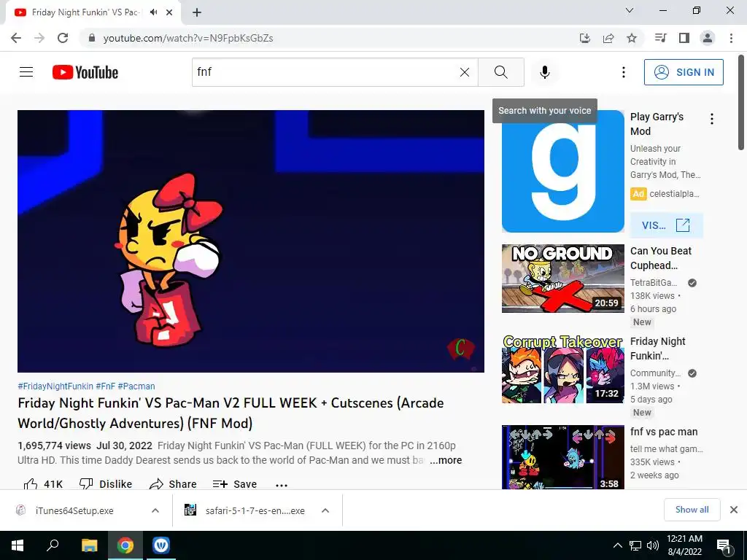Click the SIGN IN button
The width and height of the screenshot is (747, 560).
pos(684,72)
